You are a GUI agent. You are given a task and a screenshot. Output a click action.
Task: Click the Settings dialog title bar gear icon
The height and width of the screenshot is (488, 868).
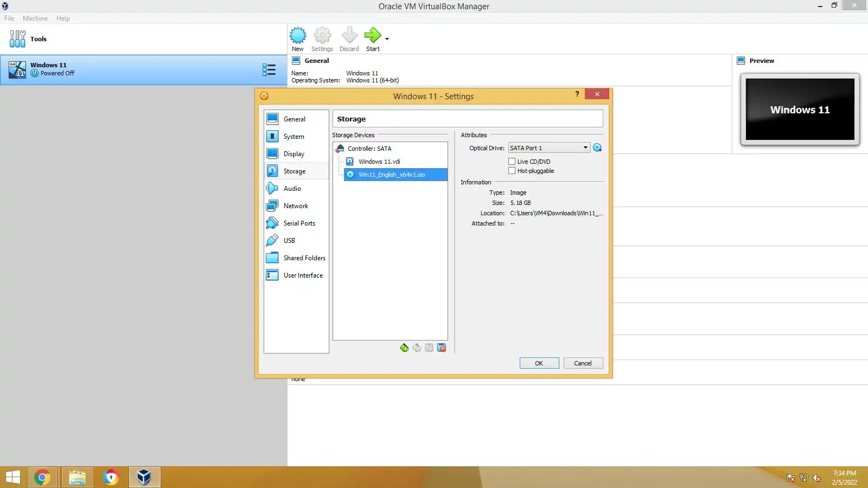pyautogui.click(x=264, y=96)
